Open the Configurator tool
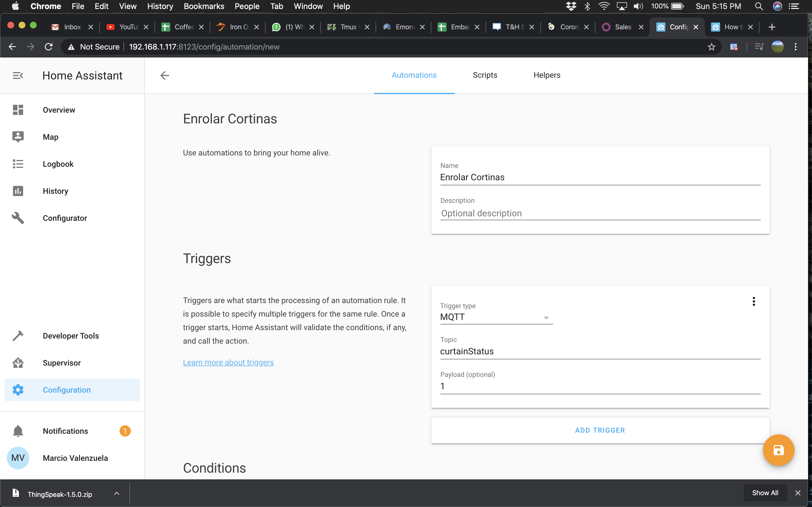The width and height of the screenshot is (812, 507). 65,218
